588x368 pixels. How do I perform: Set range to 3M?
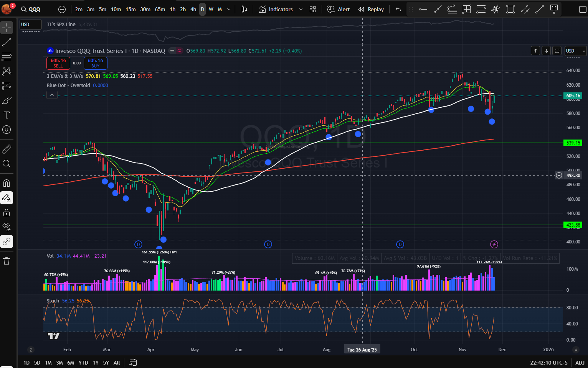coord(59,363)
